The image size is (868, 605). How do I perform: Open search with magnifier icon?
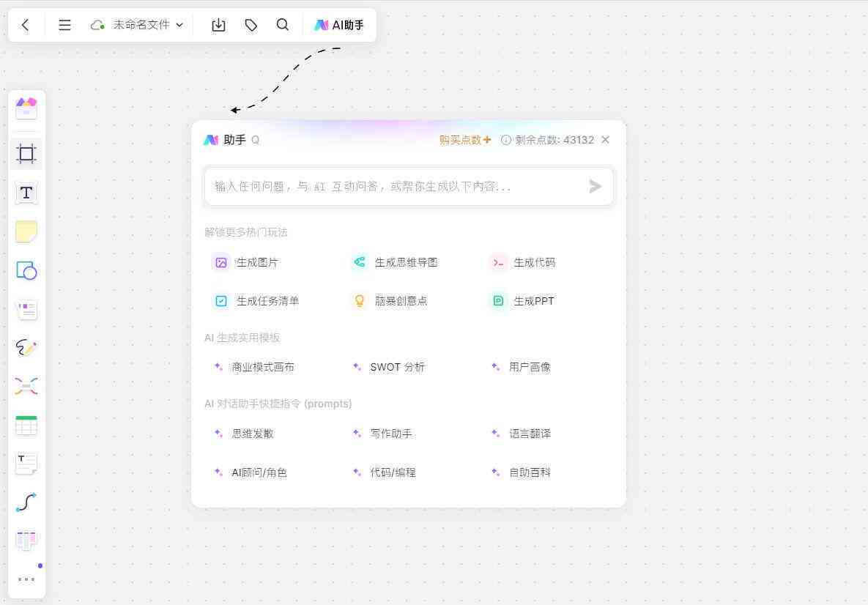coord(282,25)
